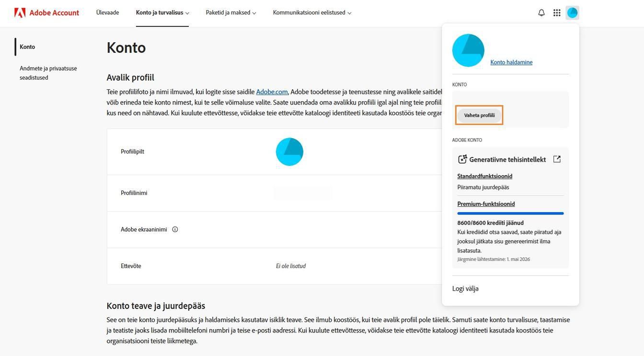Click the Vaheta profiili button
This screenshot has width=644, height=356.
click(479, 115)
